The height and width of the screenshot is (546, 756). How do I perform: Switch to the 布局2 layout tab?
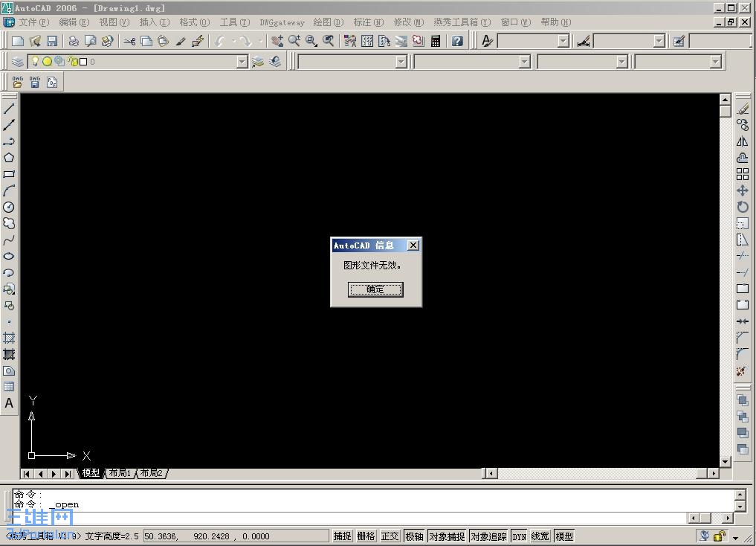[x=152, y=473]
